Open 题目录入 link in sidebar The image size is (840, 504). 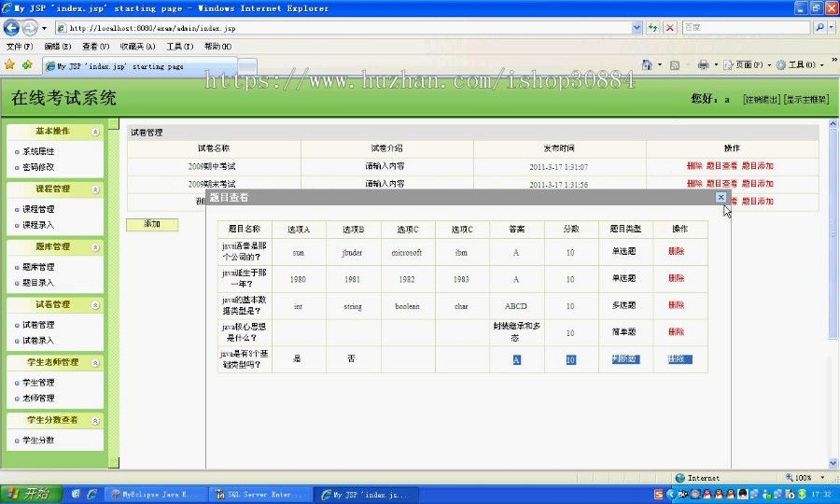pos(38,283)
